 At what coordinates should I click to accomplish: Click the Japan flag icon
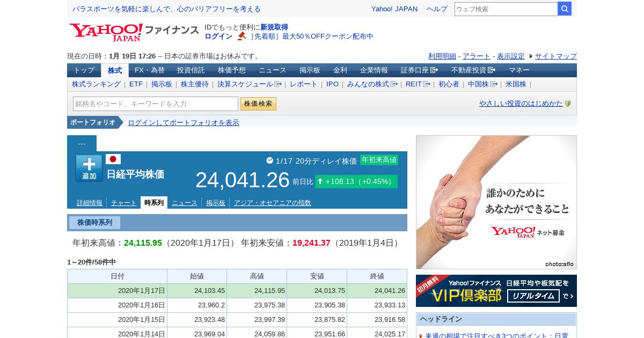[113, 159]
